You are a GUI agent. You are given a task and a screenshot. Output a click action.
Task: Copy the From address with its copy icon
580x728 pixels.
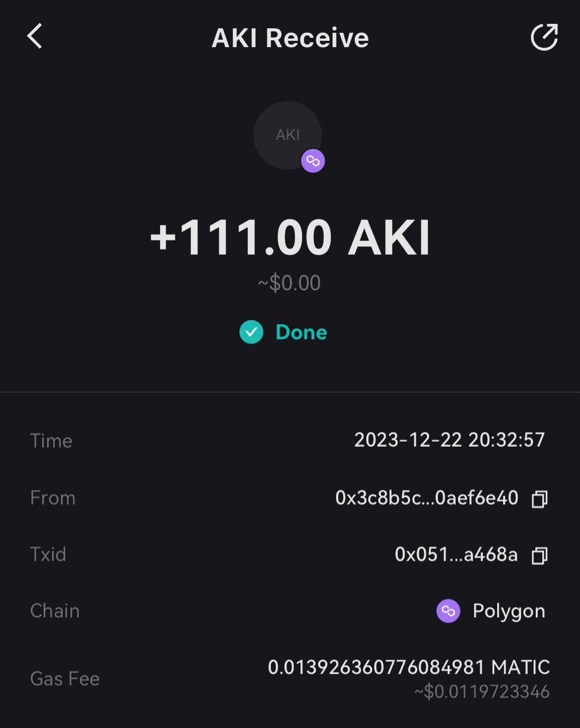point(539,499)
